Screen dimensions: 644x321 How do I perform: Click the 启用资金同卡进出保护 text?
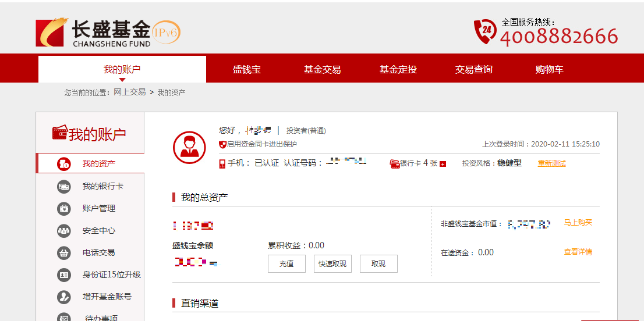[261, 144]
